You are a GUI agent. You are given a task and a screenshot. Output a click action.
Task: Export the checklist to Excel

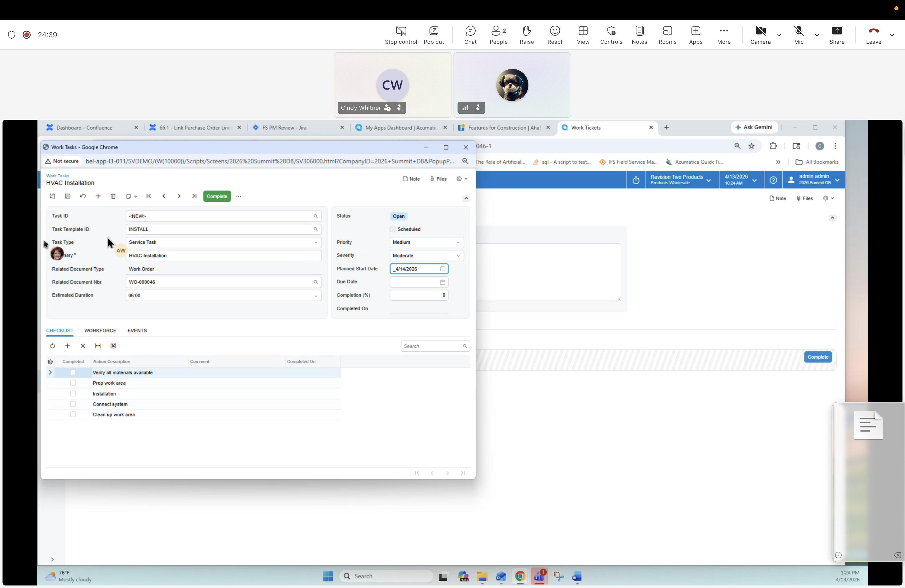pos(113,346)
